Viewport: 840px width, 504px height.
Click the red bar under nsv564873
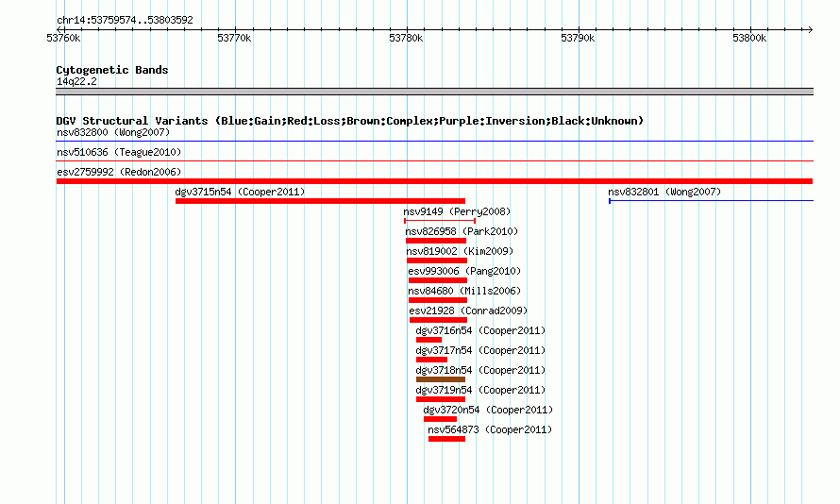[x=446, y=439]
